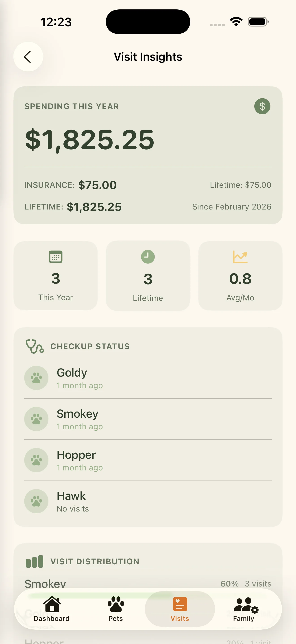The image size is (296, 644).
Task: Tap Smokey's paw avatar icon
Action: (36, 419)
